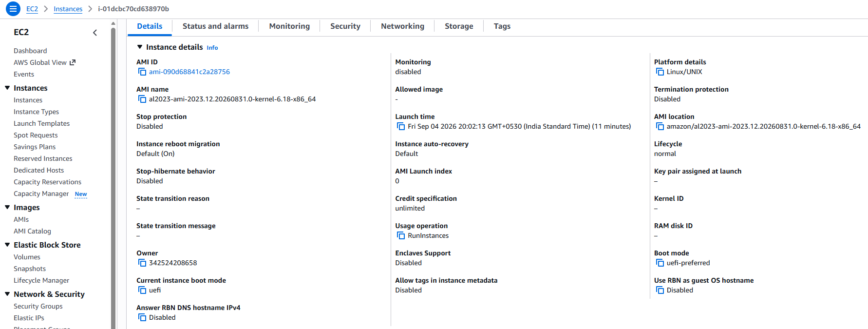The height and width of the screenshot is (329, 868).
Task: Open Savings Plans
Action: click(35, 147)
